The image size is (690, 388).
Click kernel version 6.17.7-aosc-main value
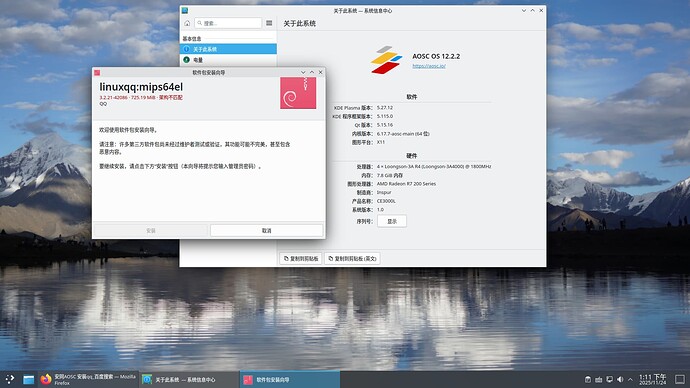(x=403, y=134)
